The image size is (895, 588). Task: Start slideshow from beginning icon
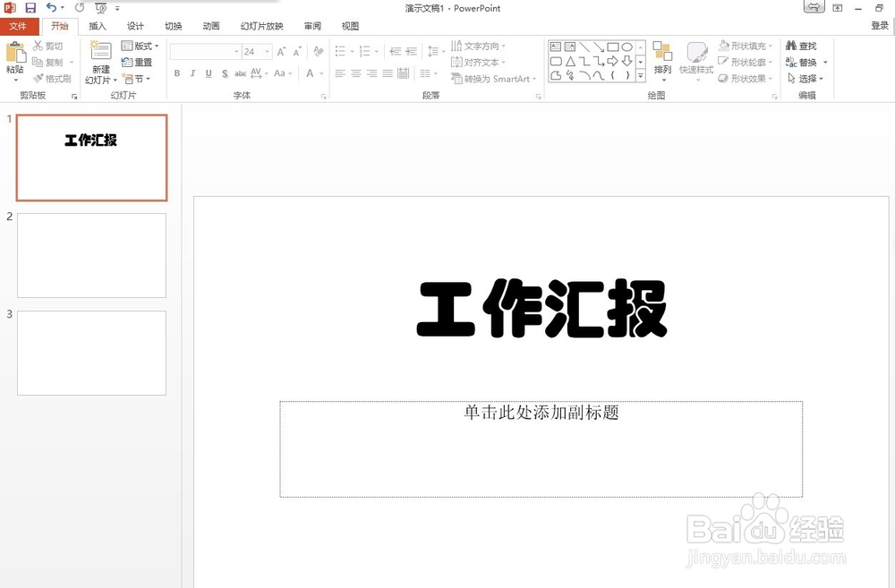tap(100, 7)
